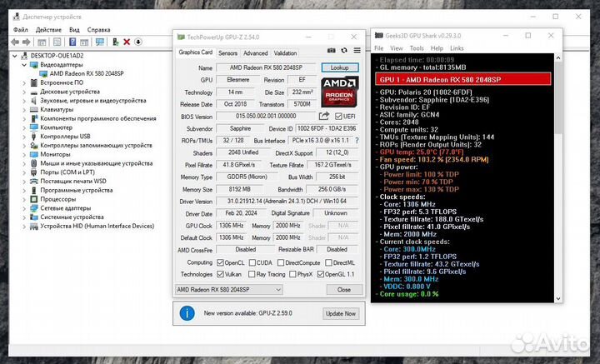Click the Disable device down-arrow icon
The image size is (600, 364).
pyautogui.click(x=138, y=42)
